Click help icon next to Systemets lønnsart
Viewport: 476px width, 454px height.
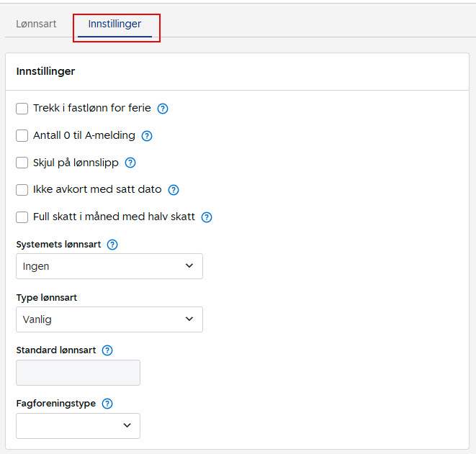[x=112, y=245]
